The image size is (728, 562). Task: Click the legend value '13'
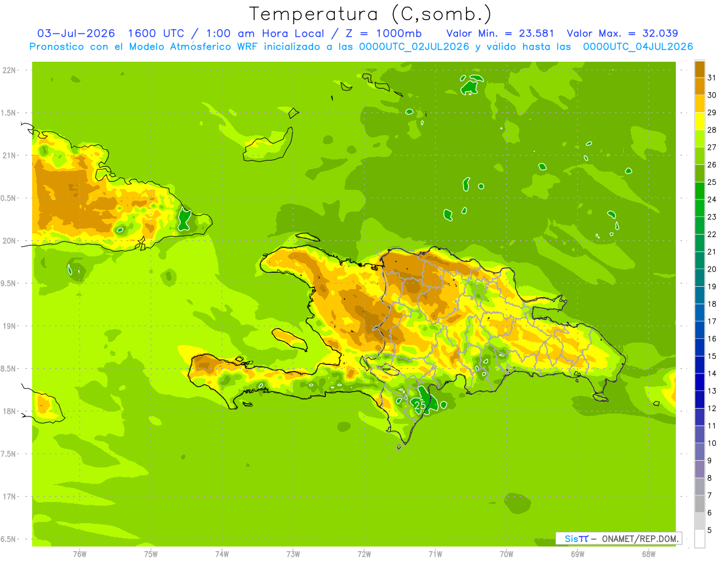coord(712,390)
